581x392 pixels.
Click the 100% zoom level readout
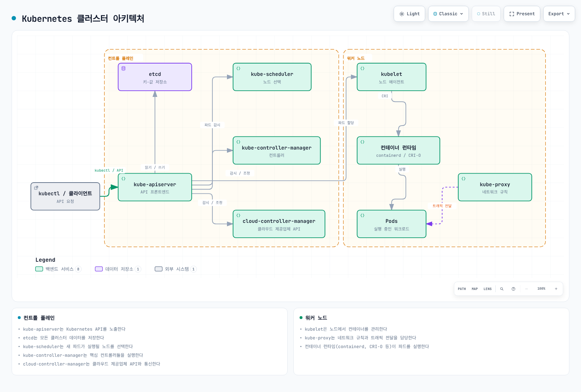coord(541,289)
